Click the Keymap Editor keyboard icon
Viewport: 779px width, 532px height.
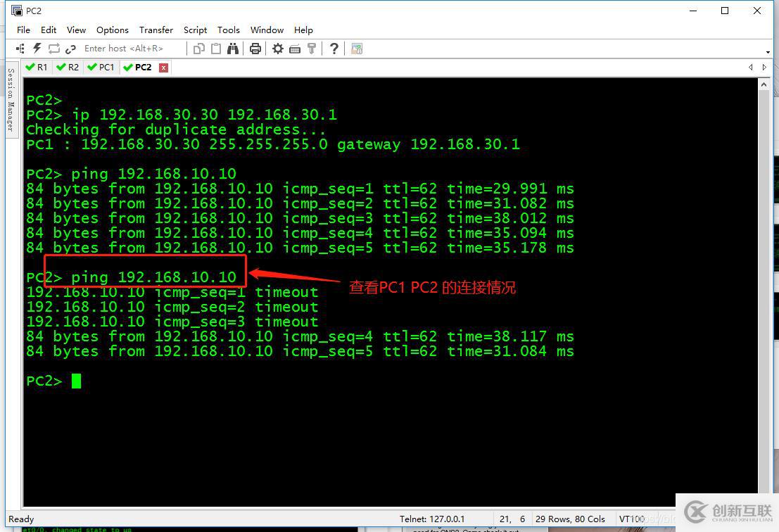pos(295,49)
